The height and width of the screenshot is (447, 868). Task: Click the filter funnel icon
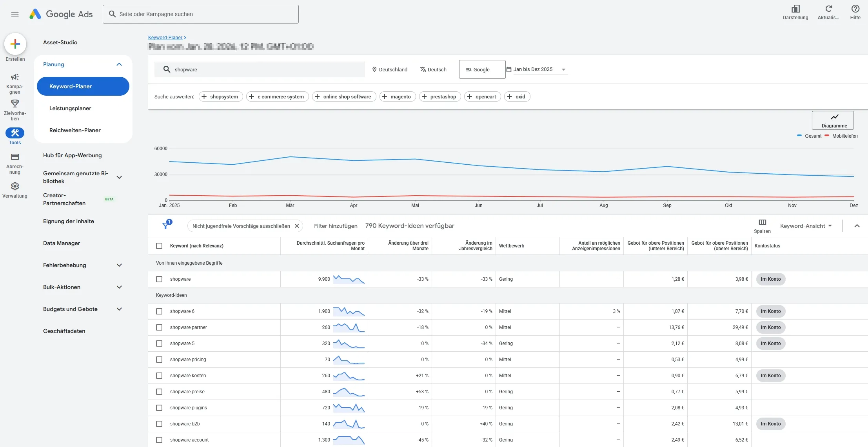166,225
